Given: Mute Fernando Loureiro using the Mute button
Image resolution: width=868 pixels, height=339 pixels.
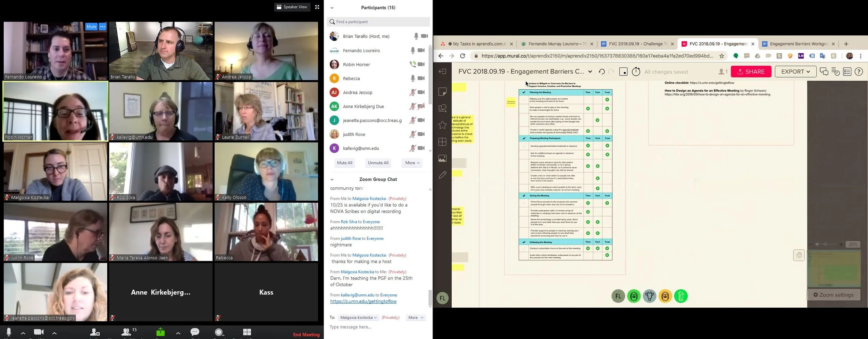Looking at the screenshot, I should coord(91,26).
